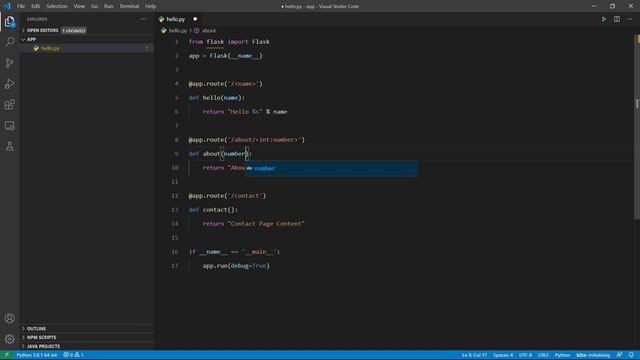Open the Terminal menu

coord(129,6)
